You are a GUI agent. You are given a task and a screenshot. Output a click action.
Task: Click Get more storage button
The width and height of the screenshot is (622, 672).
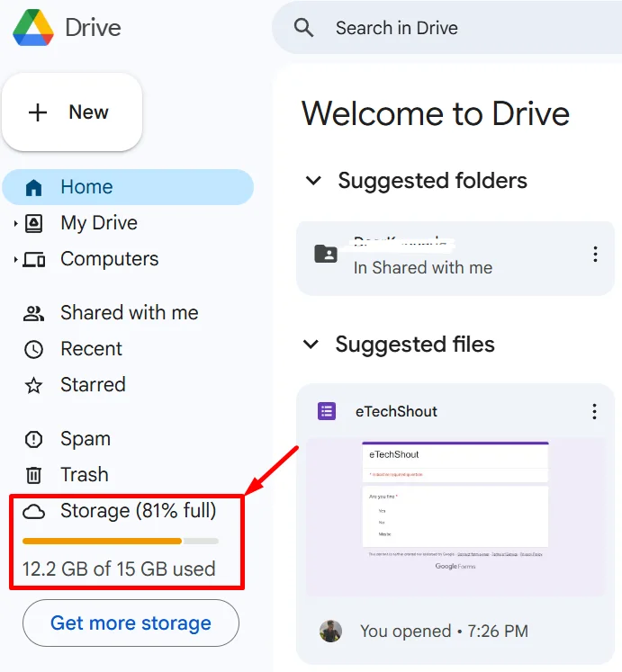click(x=131, y=623)
